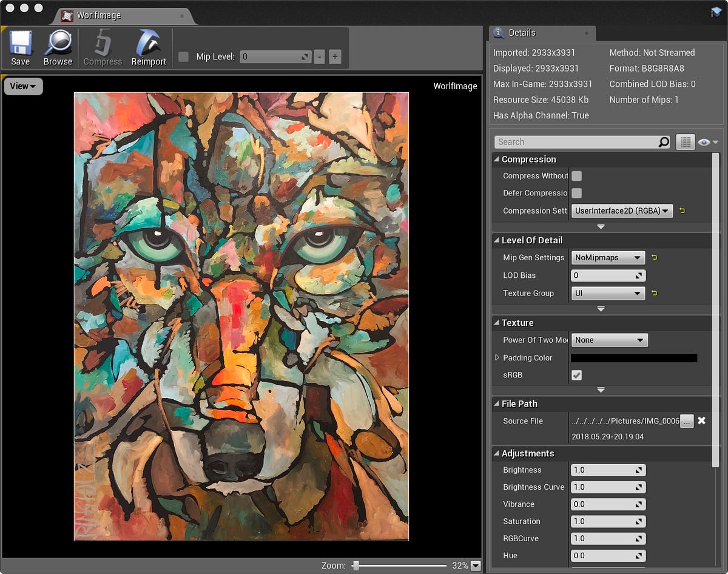Reset Compression Settings with the yellow arrow
Viewport: 728px width, 574px height.
(682, 211)
